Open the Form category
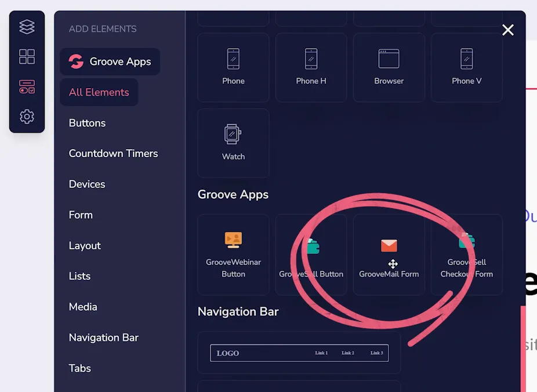Viewport: 537px width, 392px height. pos(81,215)
